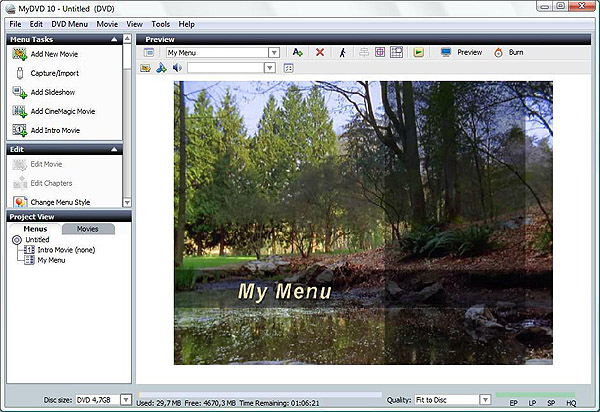Click the Add Intro Movie icon
Screen dimensions: 600x412
pyautogui.click(x=19, y=130)
